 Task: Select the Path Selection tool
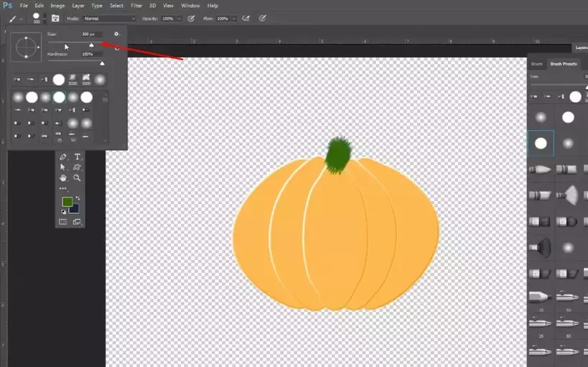coord(62,167)
